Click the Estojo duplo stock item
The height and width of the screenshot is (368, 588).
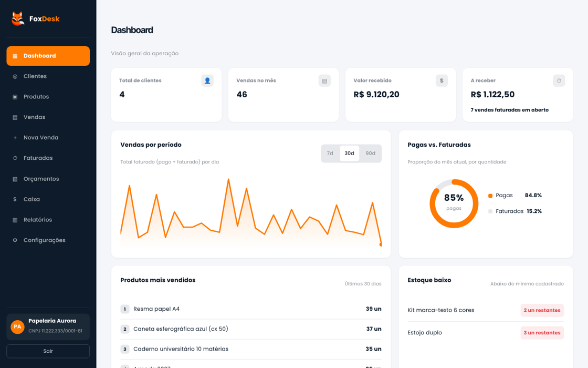425,333
